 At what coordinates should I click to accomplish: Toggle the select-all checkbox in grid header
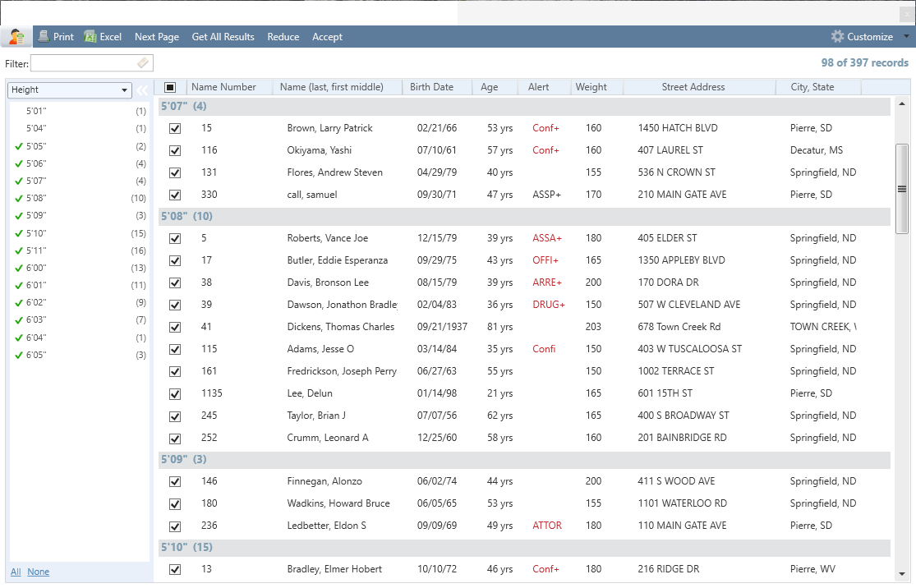click(x=170, y=87)
